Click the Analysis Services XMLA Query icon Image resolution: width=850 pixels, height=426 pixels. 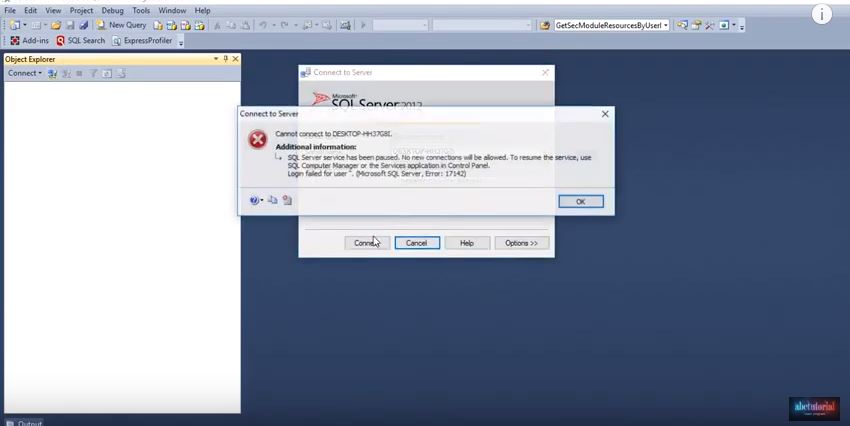tap(199, 25)
